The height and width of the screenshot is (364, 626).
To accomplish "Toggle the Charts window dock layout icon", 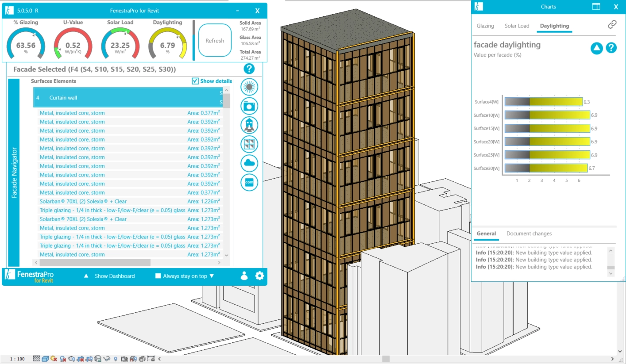I will [x=596, y=7].
